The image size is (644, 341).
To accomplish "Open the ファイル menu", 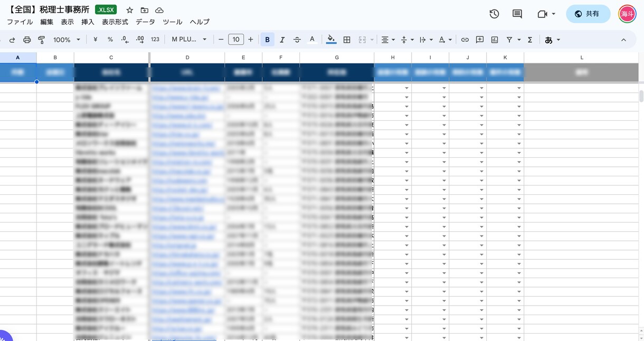I will pyautogui.click(x=20, y=22).
